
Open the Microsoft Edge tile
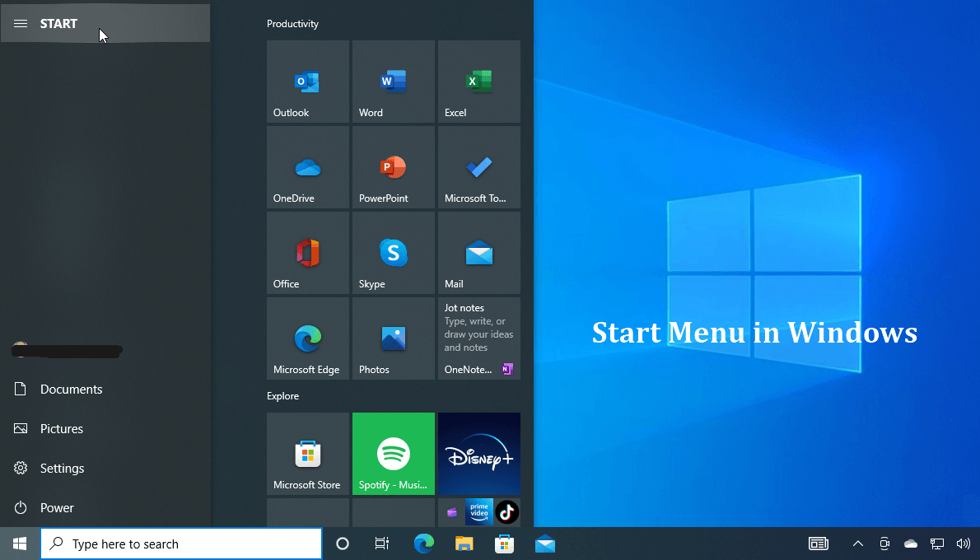click(x=307, y=338)
